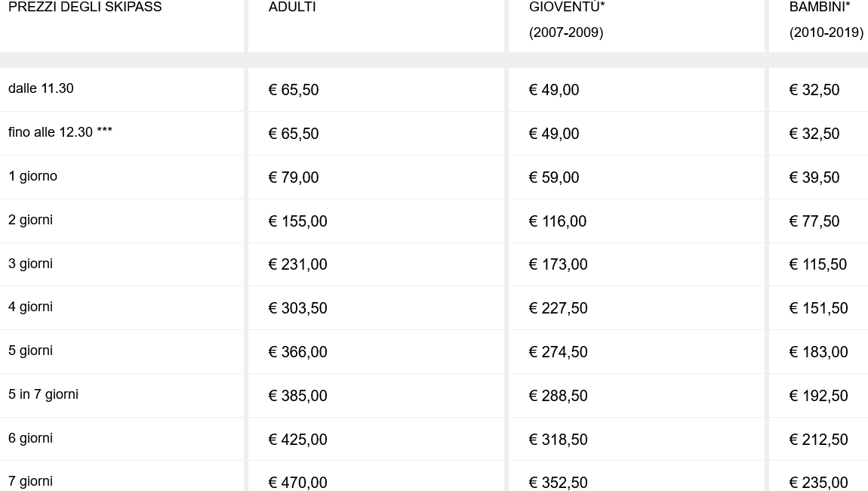The image size is (868, 491).
Task: Click the youth 5-day price € 274,50
Action: [x=558, y=352]
